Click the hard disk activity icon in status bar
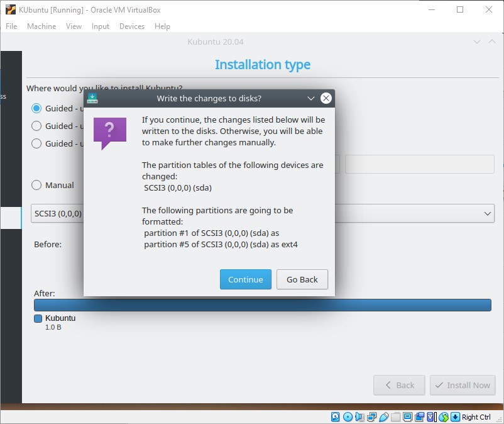This screenshot has width=504, height=424. [335, 417]
